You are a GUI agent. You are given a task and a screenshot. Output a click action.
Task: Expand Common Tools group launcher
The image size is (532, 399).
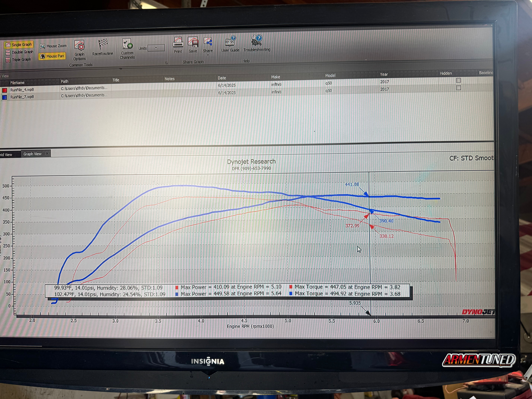166,63
